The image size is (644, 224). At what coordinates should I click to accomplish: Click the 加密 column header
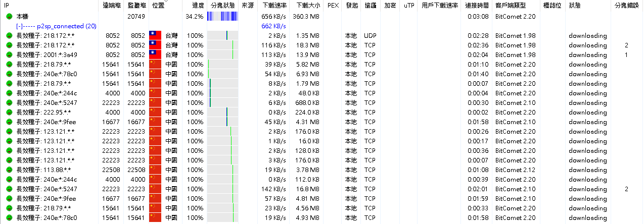390,5
